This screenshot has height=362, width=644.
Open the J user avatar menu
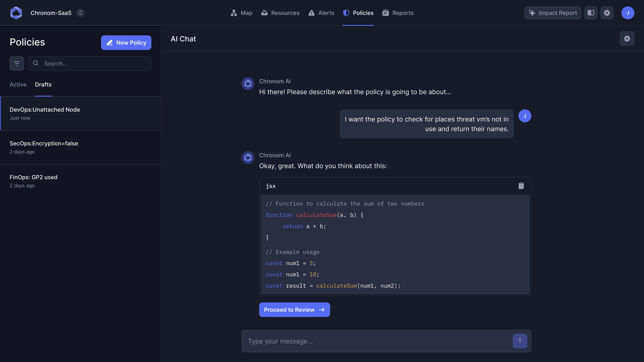627,13
